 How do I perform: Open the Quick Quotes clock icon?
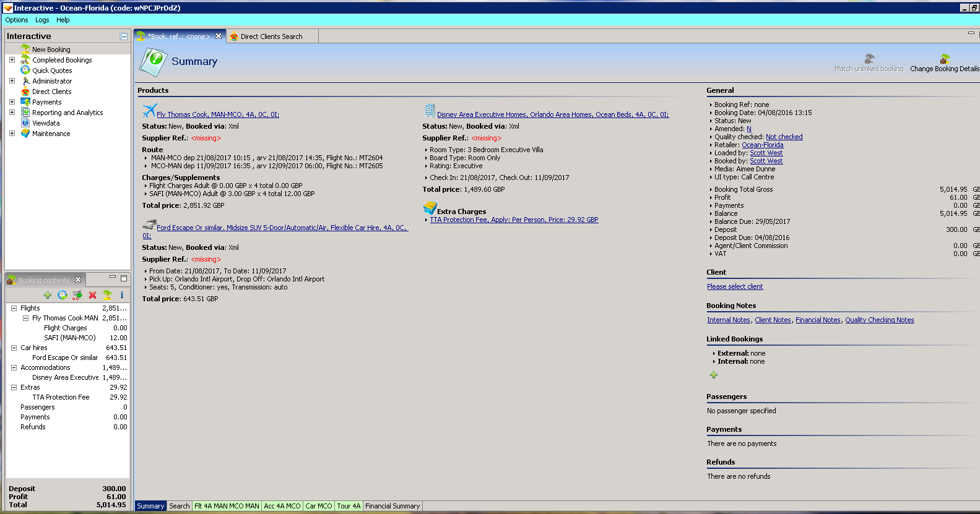(x=25, y=70)
